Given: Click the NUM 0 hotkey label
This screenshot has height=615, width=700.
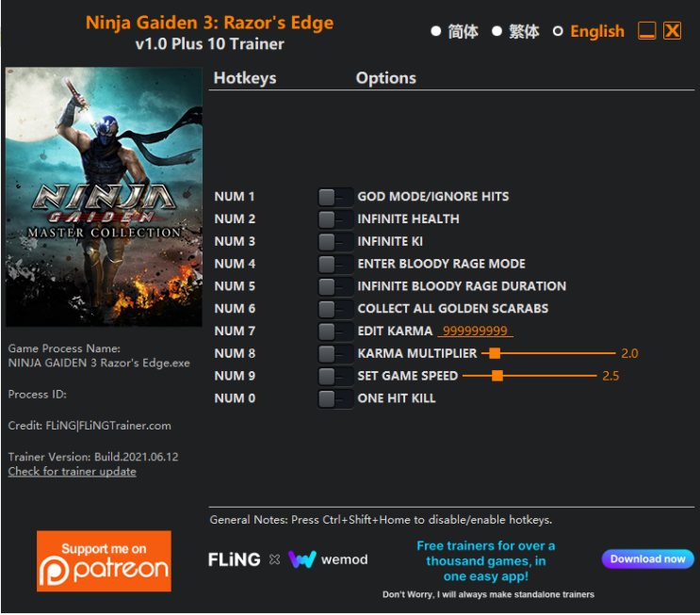Looking at the screenshot, I should [235, 398].
